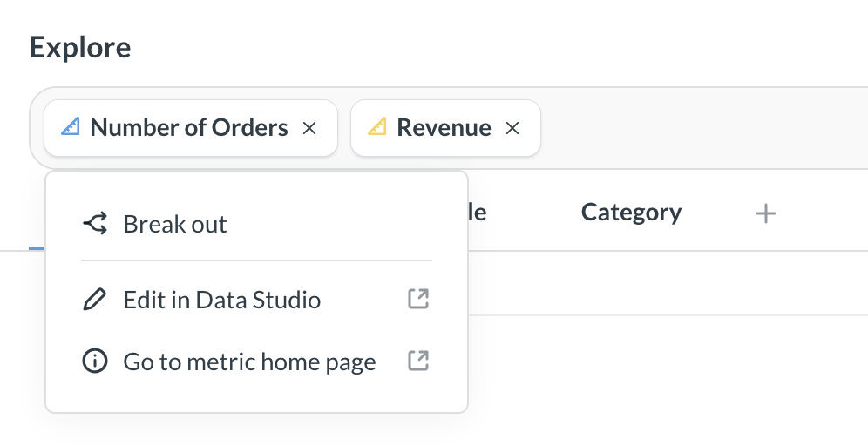
Task: Select Edit in Data Studio menu entry
Action: pyautogui.click(x=222, y=301)
